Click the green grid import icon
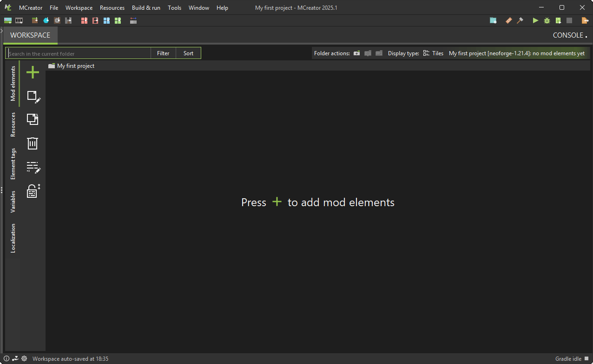Screen dimensions: 593x364 pos(118,20)
